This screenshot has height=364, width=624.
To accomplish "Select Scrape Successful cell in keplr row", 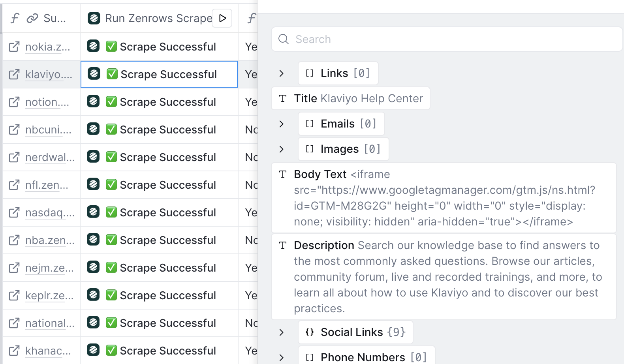I will (x=159, y=295).
